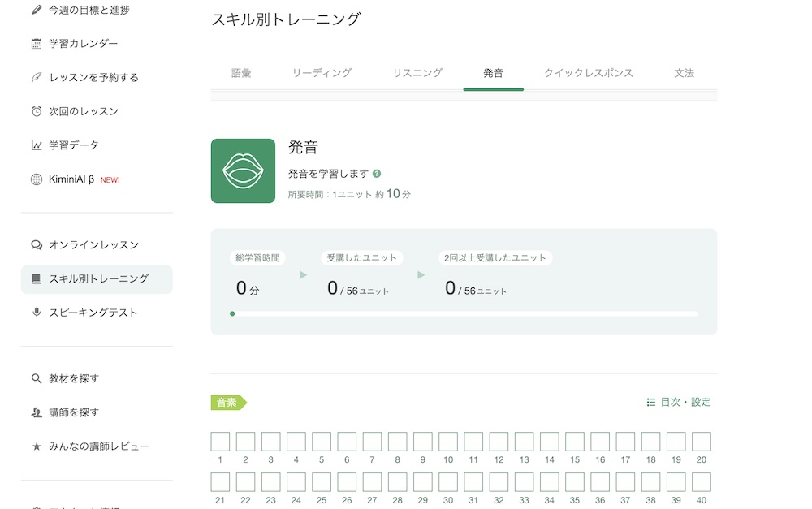Click the chart icon next to 学習データ
Viewport: 812px width, 509px height.
(x=37, y=145)
